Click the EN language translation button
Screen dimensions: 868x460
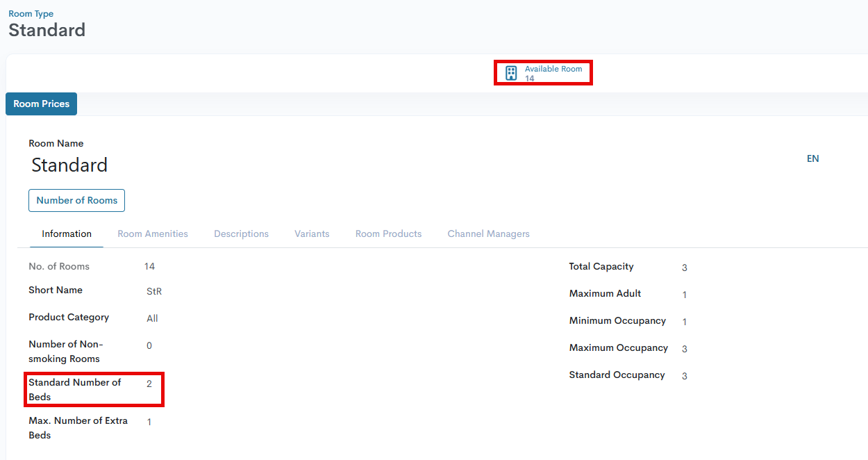pos(812,159)
